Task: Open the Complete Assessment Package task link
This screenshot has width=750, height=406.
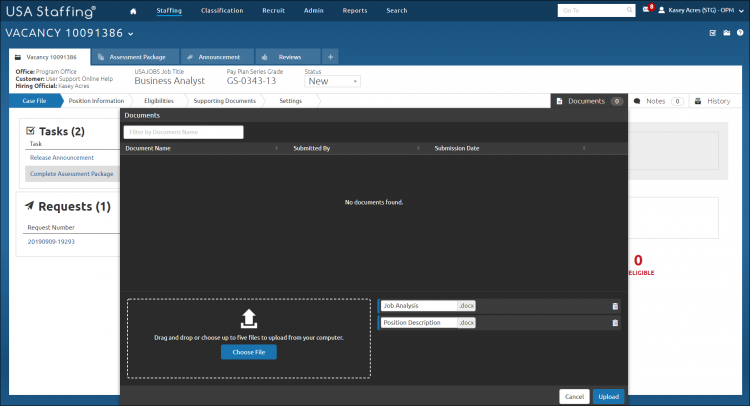Action: click(x=72, y=174)
